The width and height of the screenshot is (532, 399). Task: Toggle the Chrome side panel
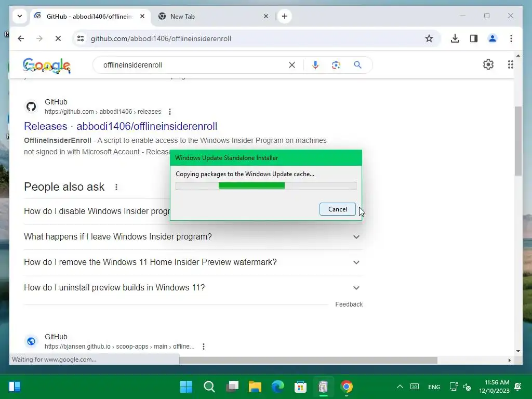474,38
